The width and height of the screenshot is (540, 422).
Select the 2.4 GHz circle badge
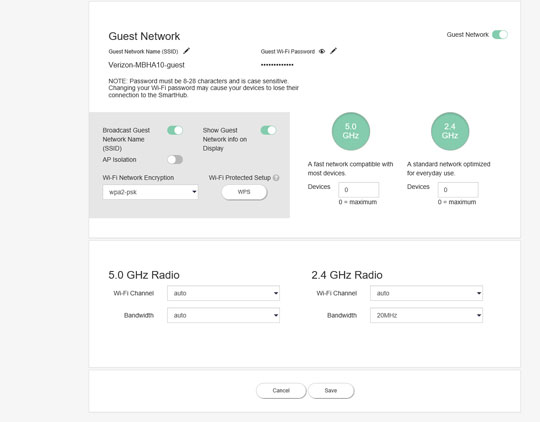coord(450,131)
